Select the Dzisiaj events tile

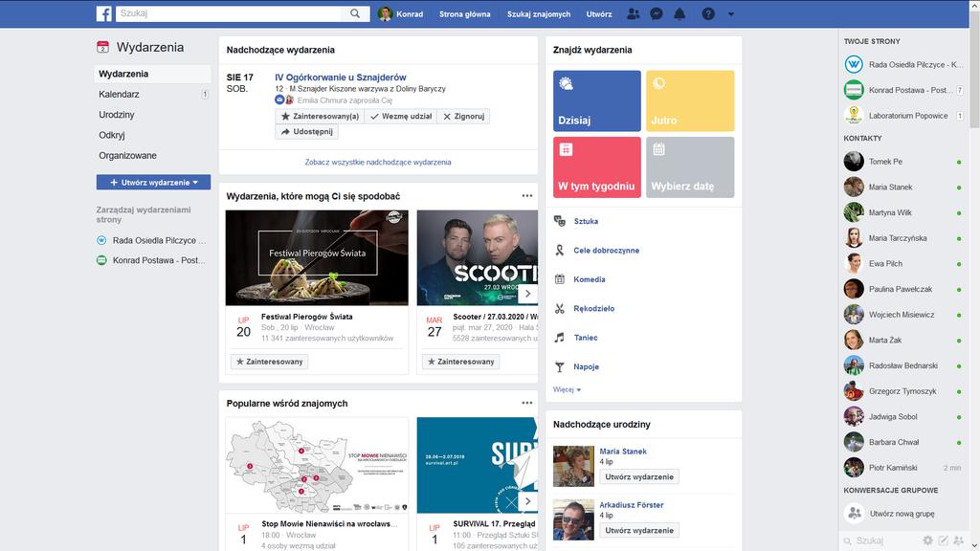pyautogui.click(x=597, y=100)
